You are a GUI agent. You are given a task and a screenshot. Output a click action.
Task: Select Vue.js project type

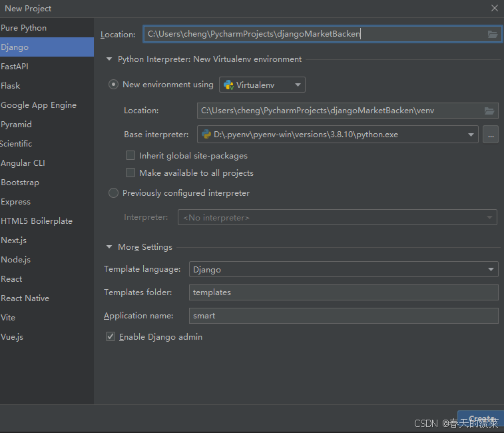(x=47, y=336)
